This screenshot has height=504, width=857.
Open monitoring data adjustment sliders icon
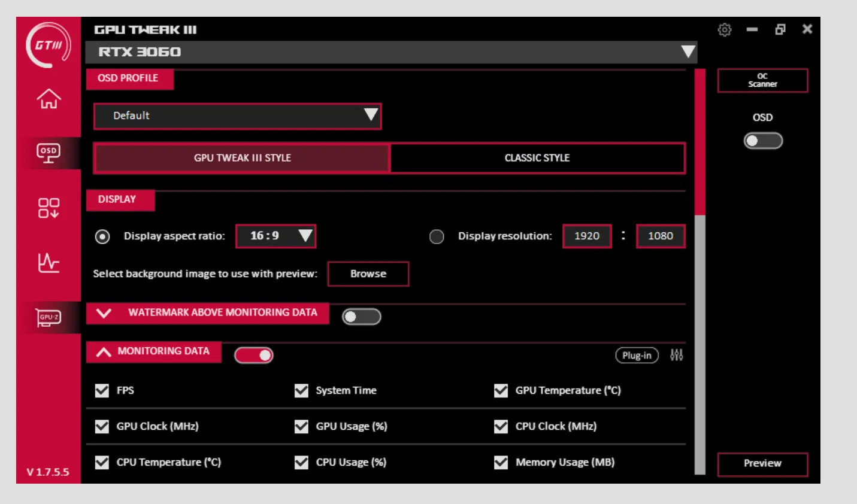pos(677,355)
